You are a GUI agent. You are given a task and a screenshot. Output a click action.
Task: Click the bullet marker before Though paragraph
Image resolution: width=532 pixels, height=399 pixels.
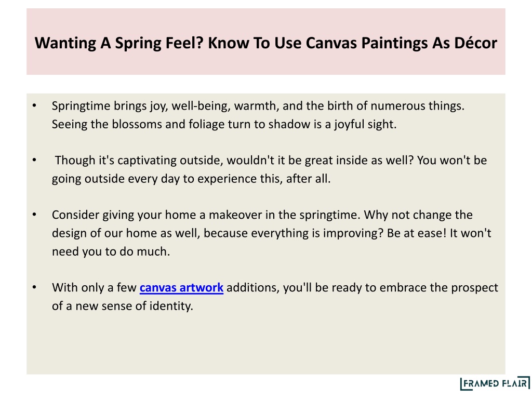(x=34, y=160)
